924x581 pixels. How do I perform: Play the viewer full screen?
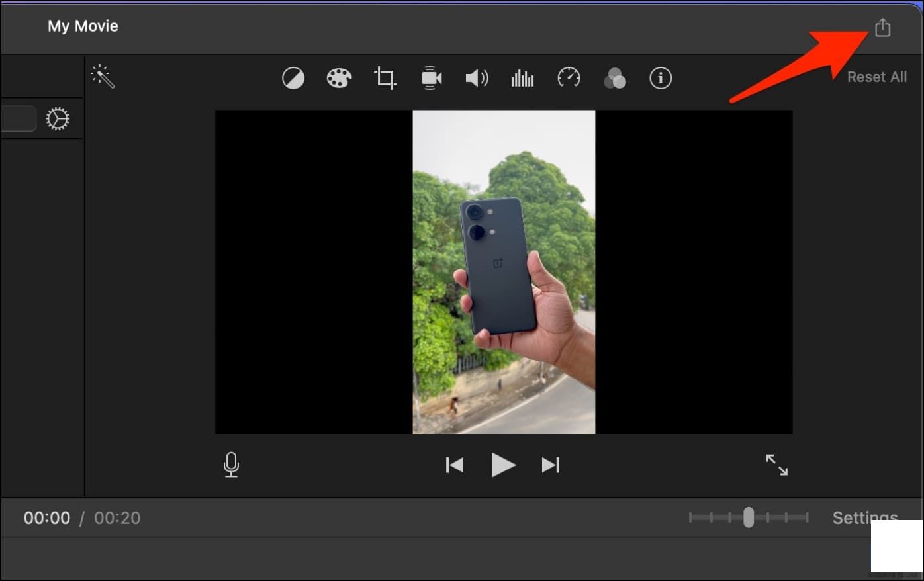click(777, 465)
